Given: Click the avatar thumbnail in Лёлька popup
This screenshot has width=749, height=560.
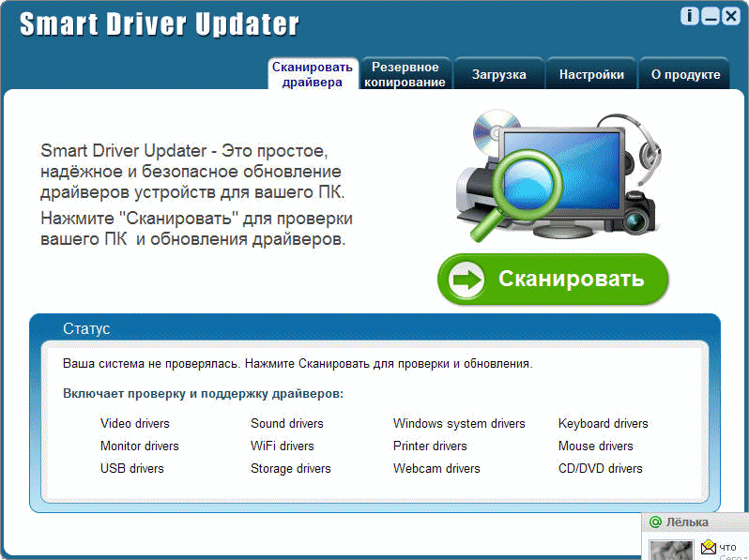Looking at the screenshot, I should 671,551.
